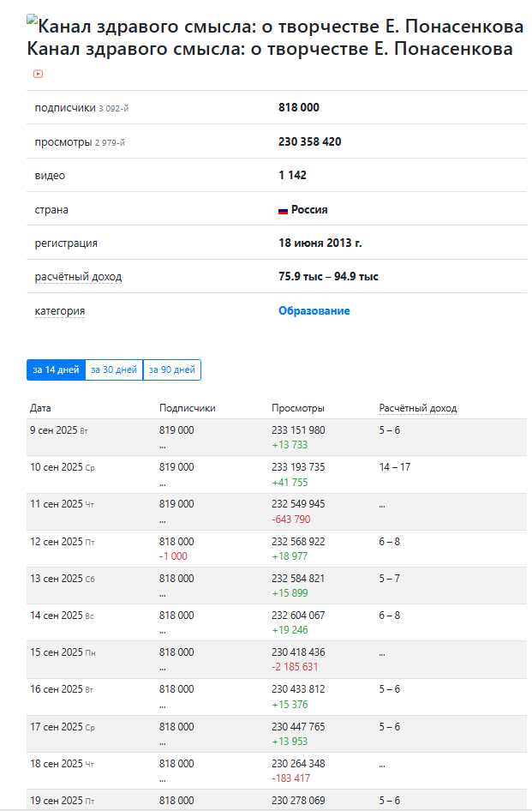Screen dimensions: 532x811
Task: Switch to the 'за 30 дней' tab
Action: 114,369
